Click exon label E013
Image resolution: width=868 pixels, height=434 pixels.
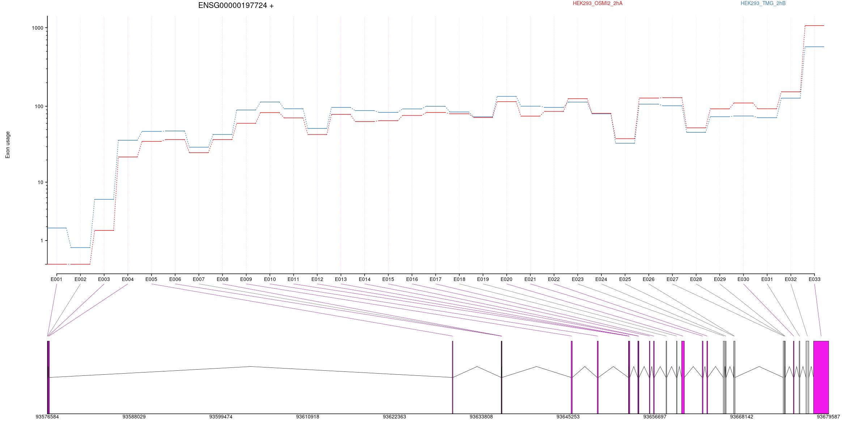pyautogui.click(x=341, y=279)
